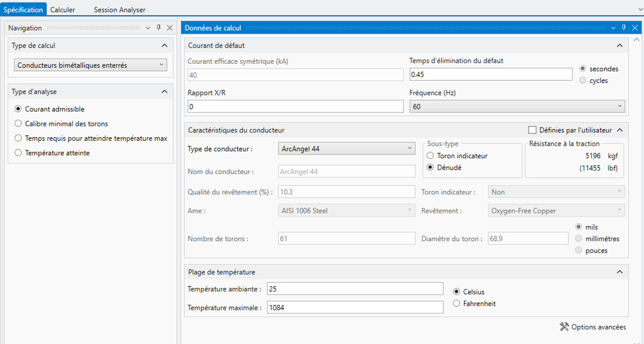
Task: Switch to the Calculer tab
Action: [63, 10]
